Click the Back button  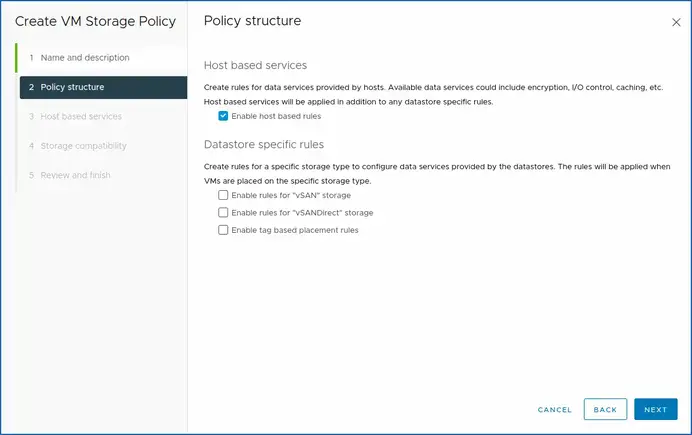coord(605,409)
